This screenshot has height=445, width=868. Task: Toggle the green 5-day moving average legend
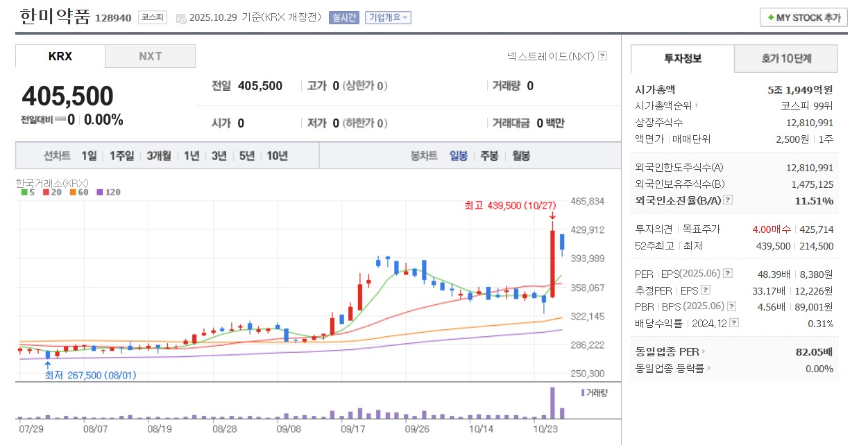(24, 192)
